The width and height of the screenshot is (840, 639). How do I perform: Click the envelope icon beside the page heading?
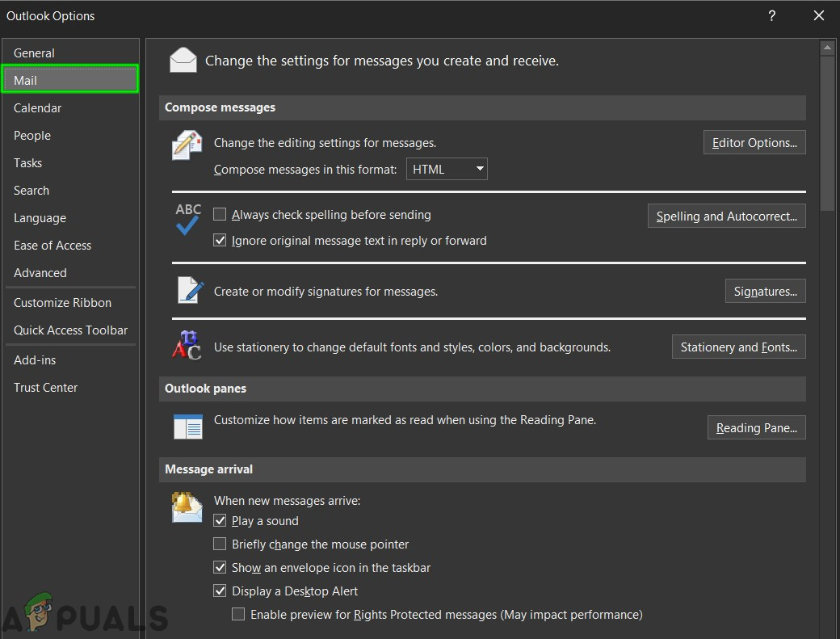coord(183,61)
